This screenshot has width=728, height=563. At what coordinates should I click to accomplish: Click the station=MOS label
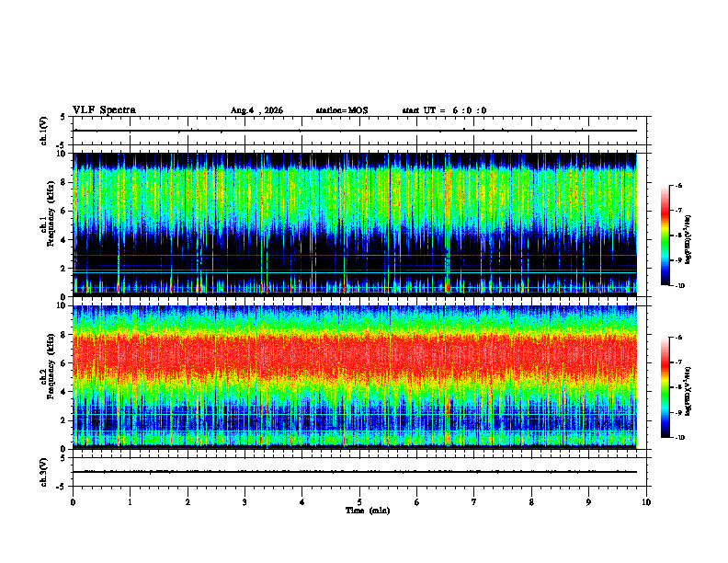tap(342, 110)
